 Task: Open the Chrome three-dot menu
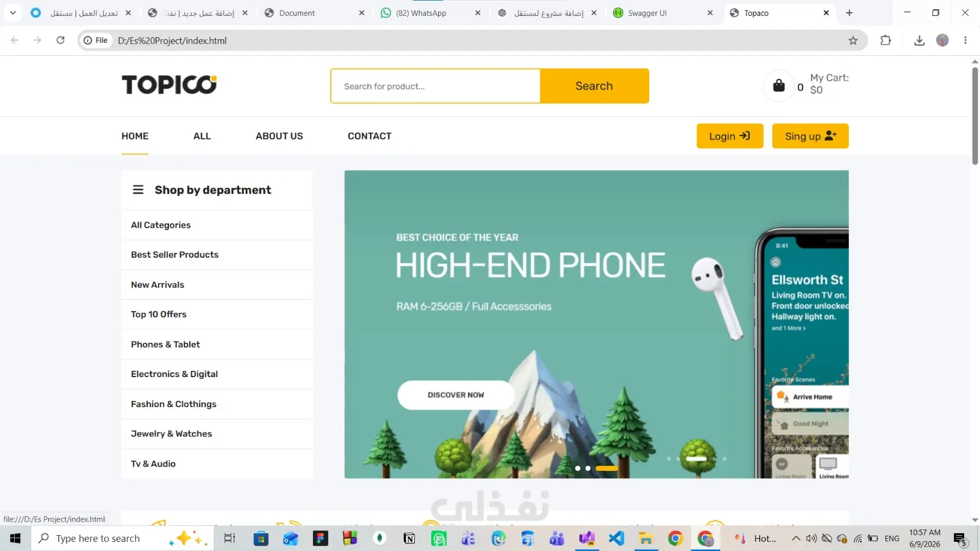pos(965,40)
